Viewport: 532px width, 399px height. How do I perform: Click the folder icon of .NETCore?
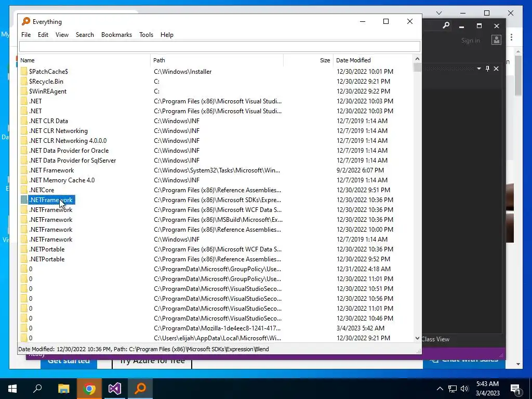tap(24, 190)
